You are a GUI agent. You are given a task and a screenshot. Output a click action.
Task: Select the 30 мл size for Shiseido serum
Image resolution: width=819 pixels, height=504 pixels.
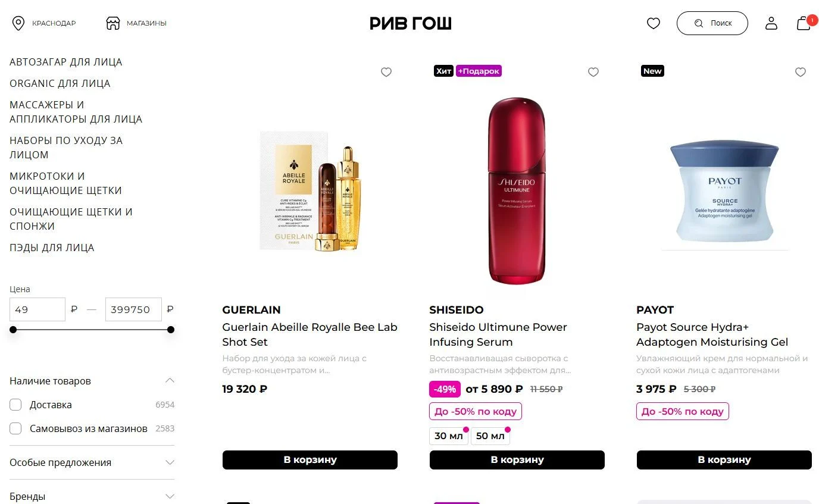click(x=449, y=436)
